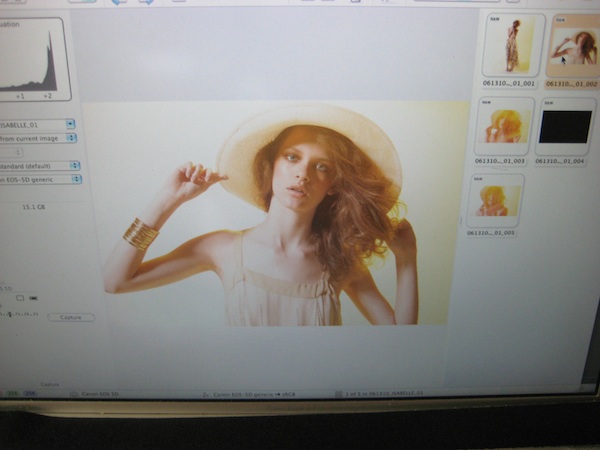
Task: Select thumbnail 061310..._01_001
Action: coord(514,45)
